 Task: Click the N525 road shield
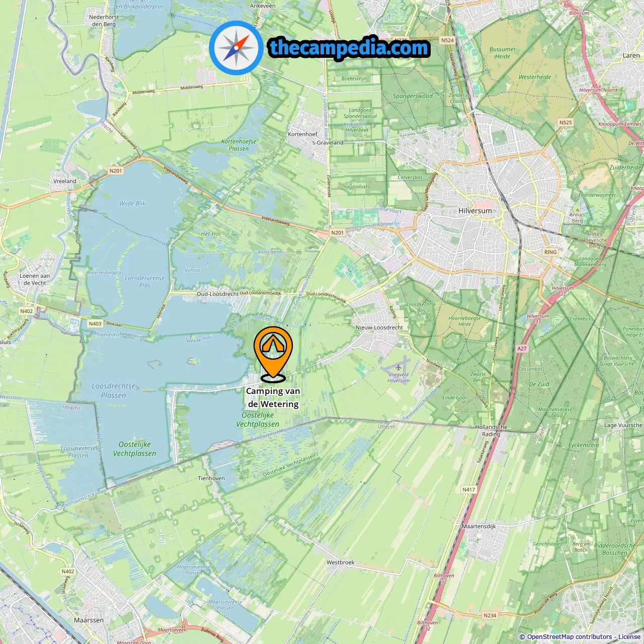tap(566, 122)
